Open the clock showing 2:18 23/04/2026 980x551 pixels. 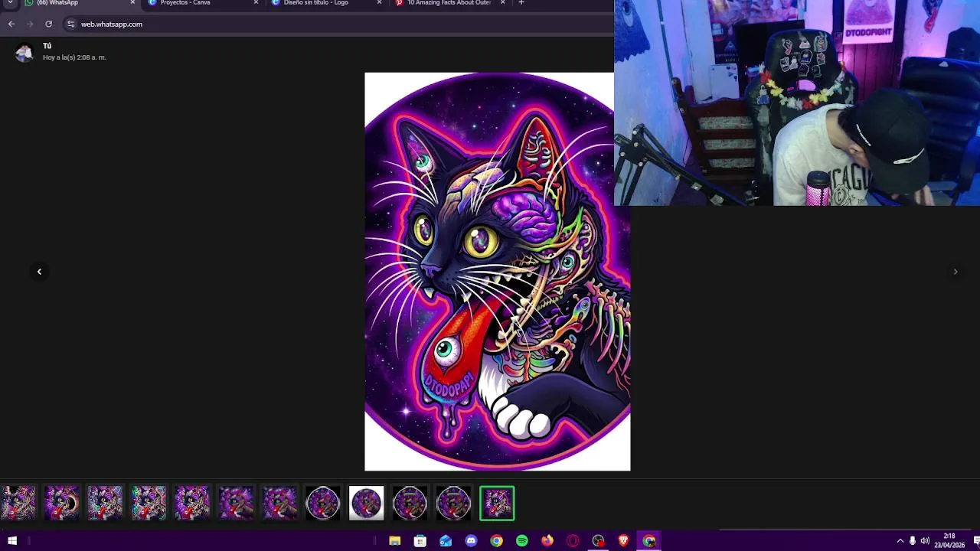tap(949, 541)
